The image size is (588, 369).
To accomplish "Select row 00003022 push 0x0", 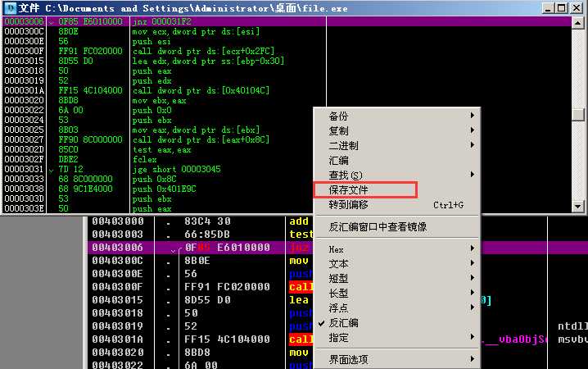I will click(x=287, y=110).
